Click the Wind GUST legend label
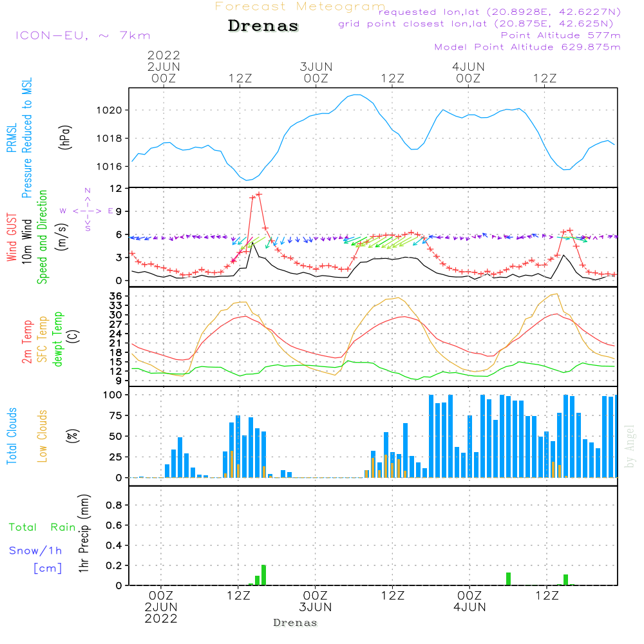 pyautogui.click(x=12, y=238)
